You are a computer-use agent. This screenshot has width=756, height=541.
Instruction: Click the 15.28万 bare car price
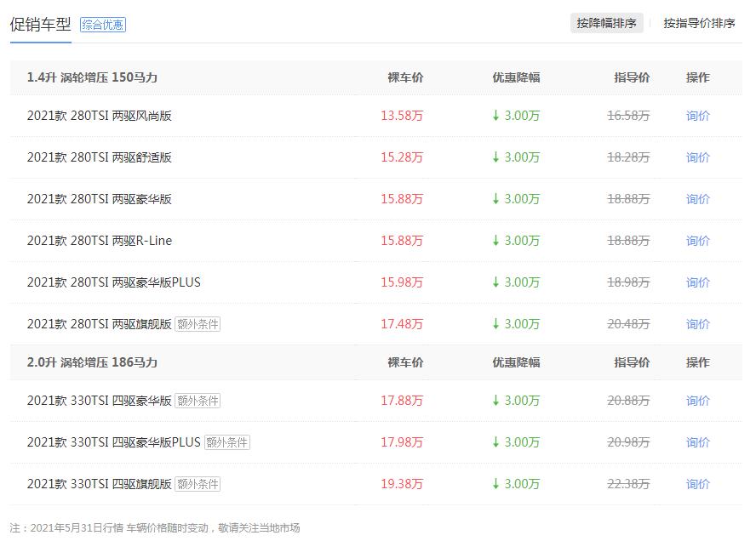point(402,157)
